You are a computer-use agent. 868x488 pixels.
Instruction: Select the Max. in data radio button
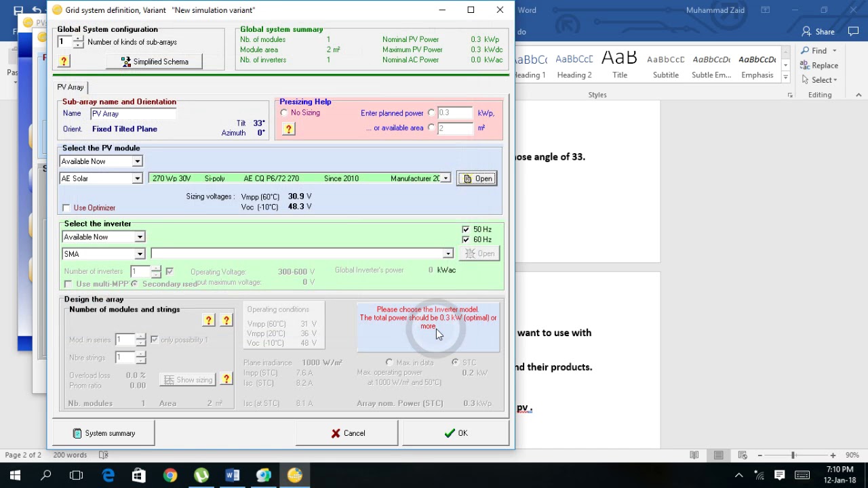pyautogui.click(x=389, y=363)
